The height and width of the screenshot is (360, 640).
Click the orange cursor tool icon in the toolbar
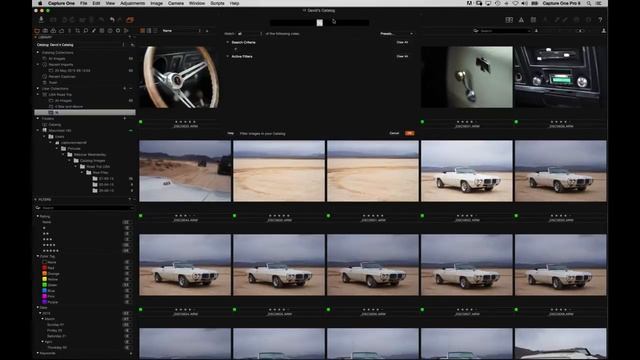pos(130,20)
